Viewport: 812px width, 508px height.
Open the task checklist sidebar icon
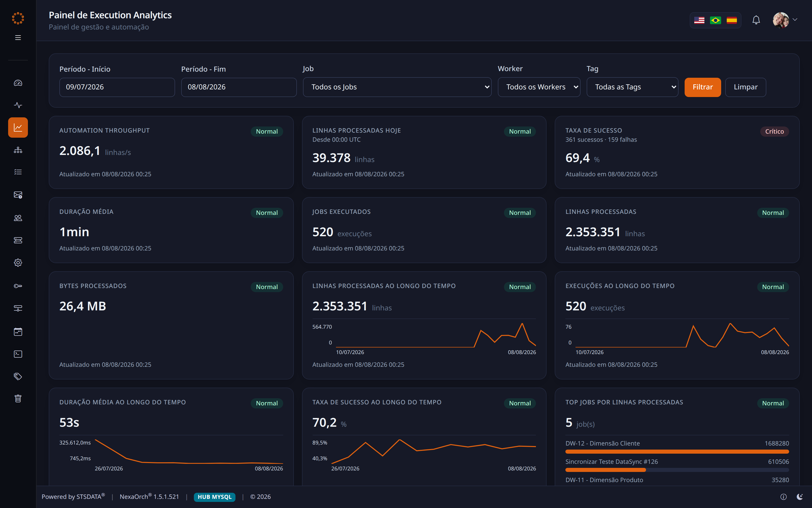coord(18,172)
